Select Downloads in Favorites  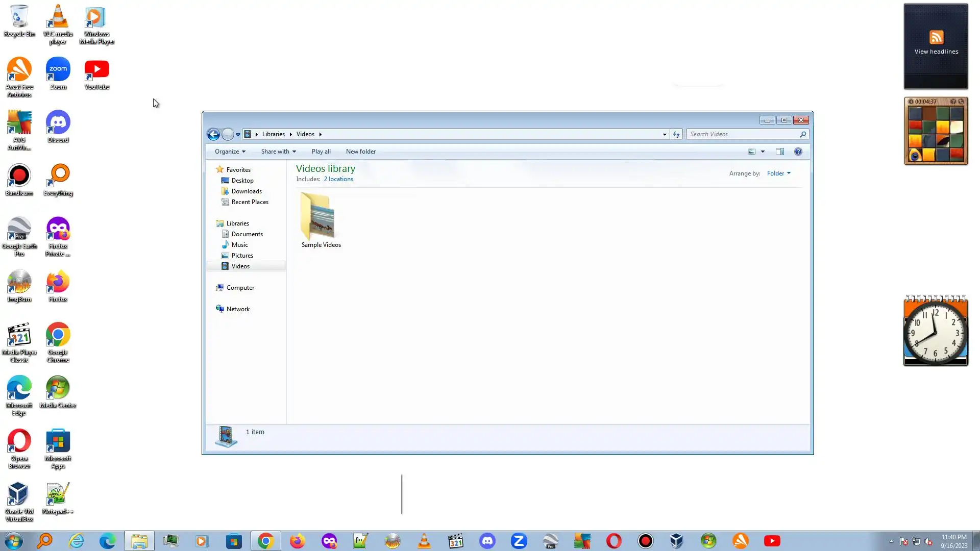[x=246, y=191]
